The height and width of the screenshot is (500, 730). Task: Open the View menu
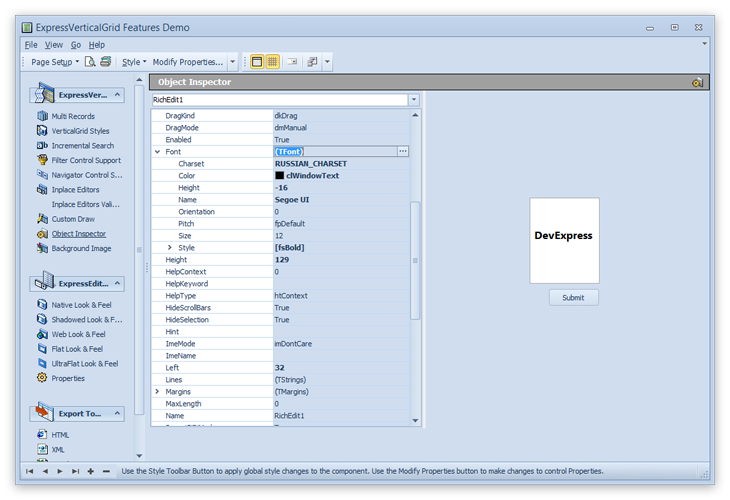coord(54,45)
